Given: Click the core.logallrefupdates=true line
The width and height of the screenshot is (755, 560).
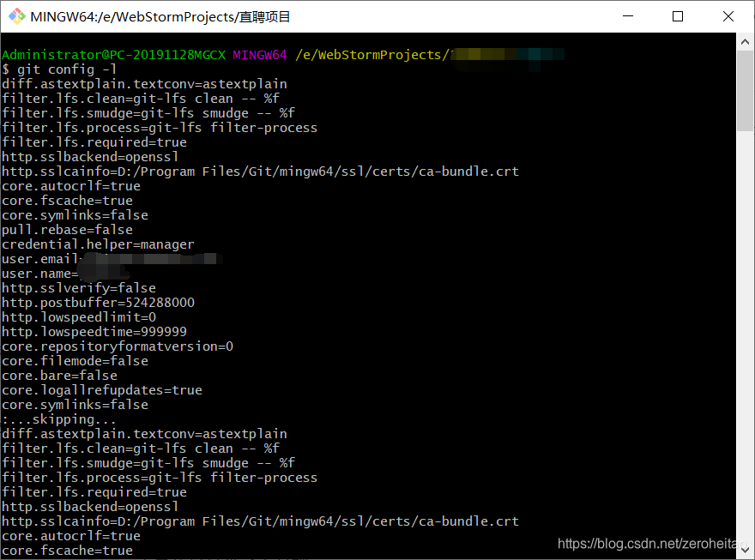Looking at the screenshot, I should [102, 390].
